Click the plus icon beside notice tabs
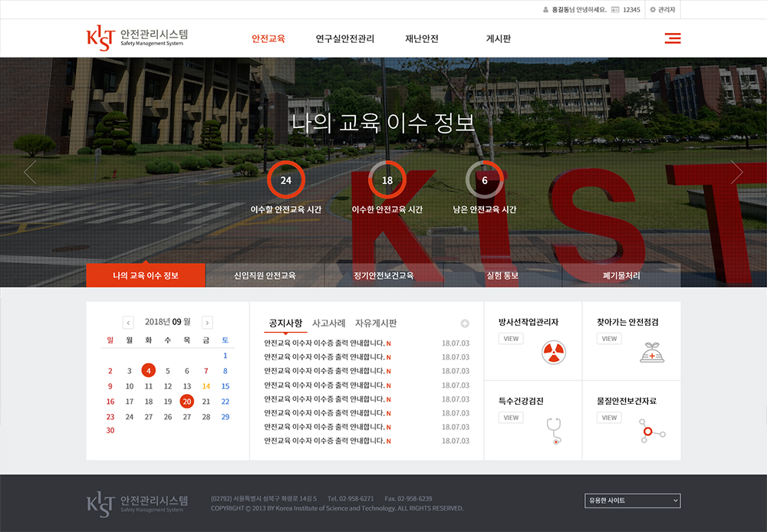The image size is (767, 532). tap(465, 323)
